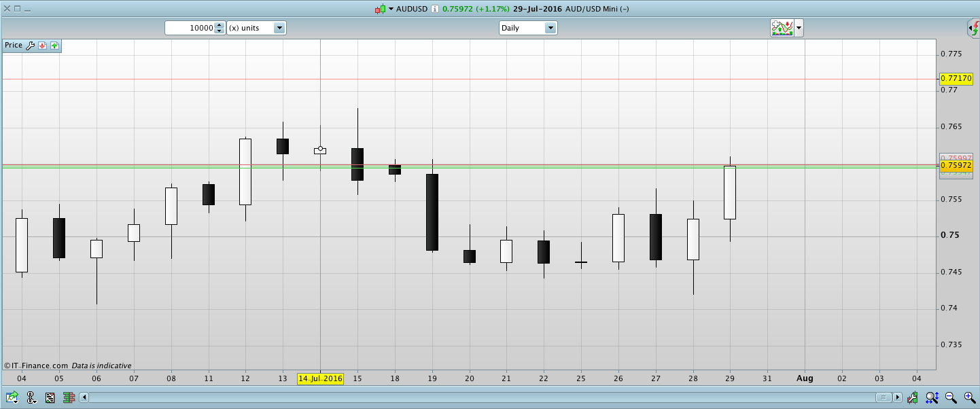Click the chart list icon in bottom toolbar
Screen dimensions: 980x409
(x=50, y=397)
